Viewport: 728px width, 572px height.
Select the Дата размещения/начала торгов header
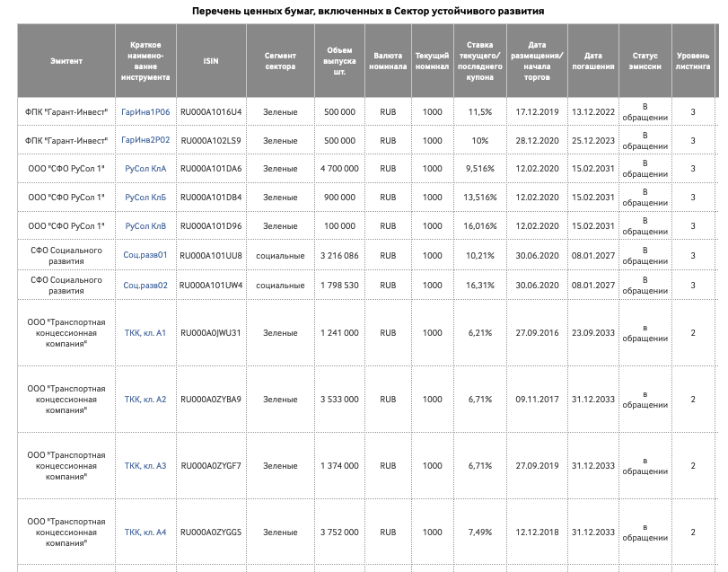537,61
